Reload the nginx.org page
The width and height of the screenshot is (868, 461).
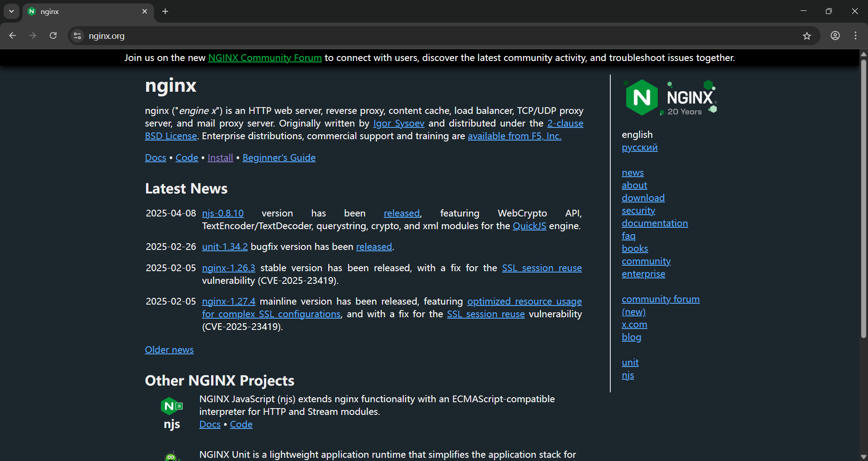53,36
